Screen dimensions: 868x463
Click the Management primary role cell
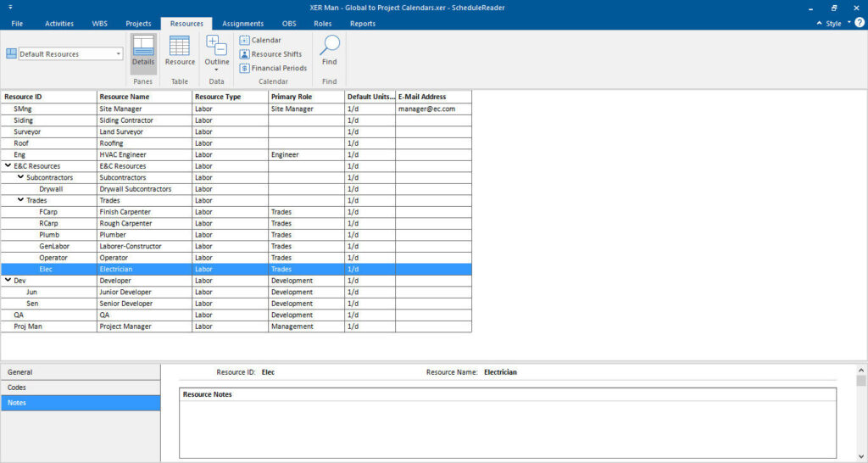pyautogui.click(x=307, y=326)
